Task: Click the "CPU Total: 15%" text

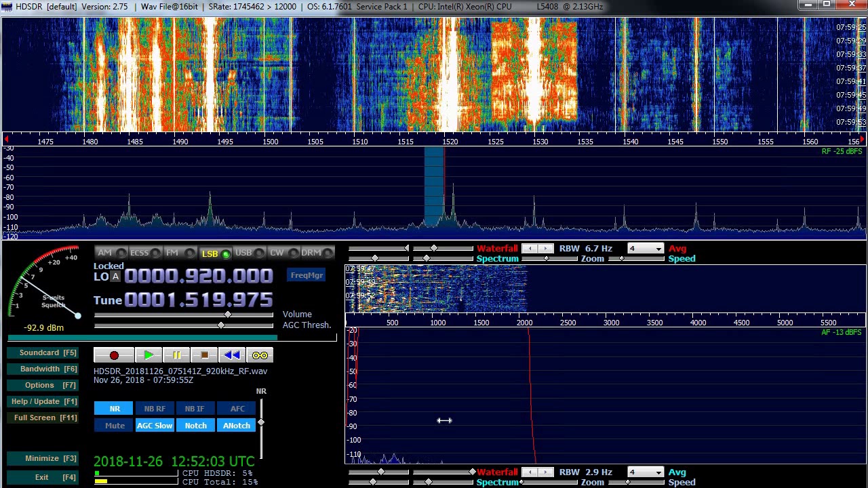Action: pyautogui.click(x=220, y=482)
